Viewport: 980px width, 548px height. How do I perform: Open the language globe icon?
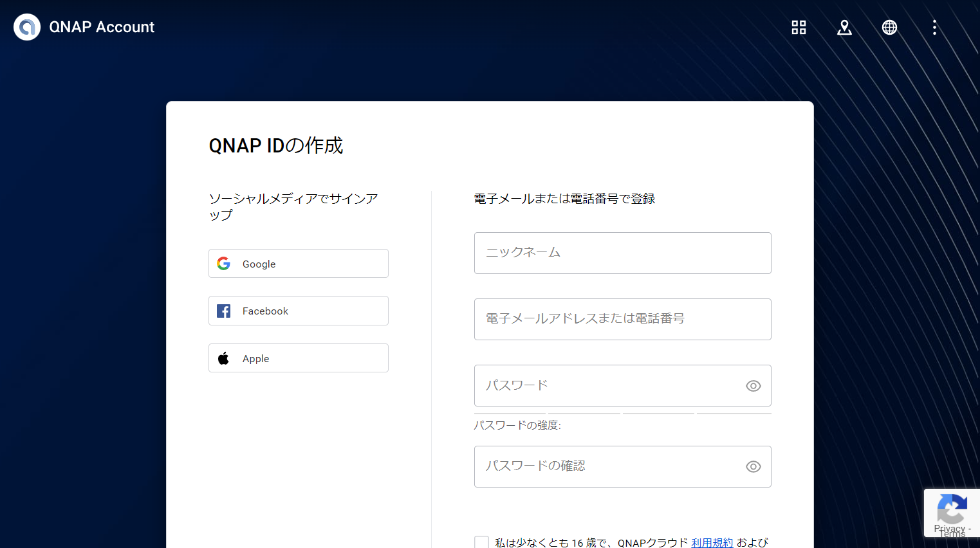click(889, 27)
